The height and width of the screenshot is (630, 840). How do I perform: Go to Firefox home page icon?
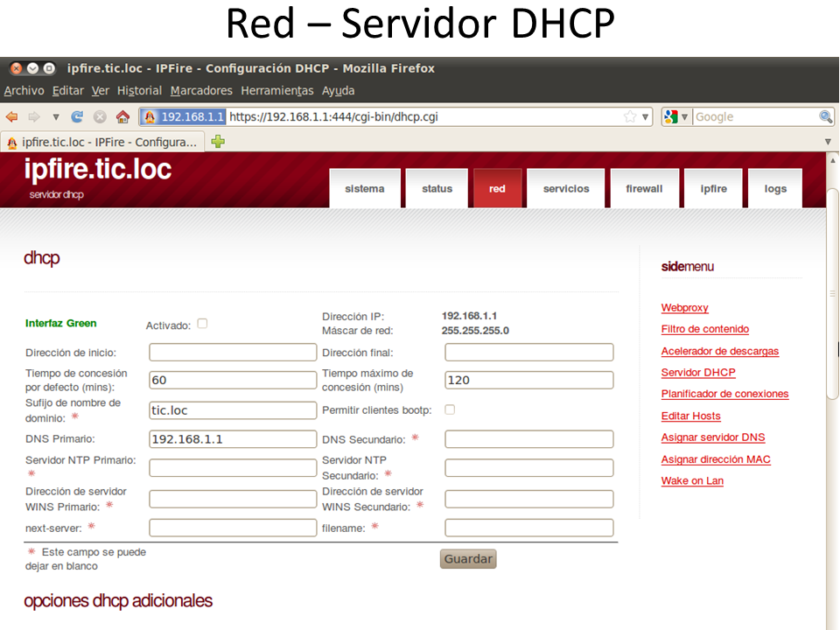122,116
